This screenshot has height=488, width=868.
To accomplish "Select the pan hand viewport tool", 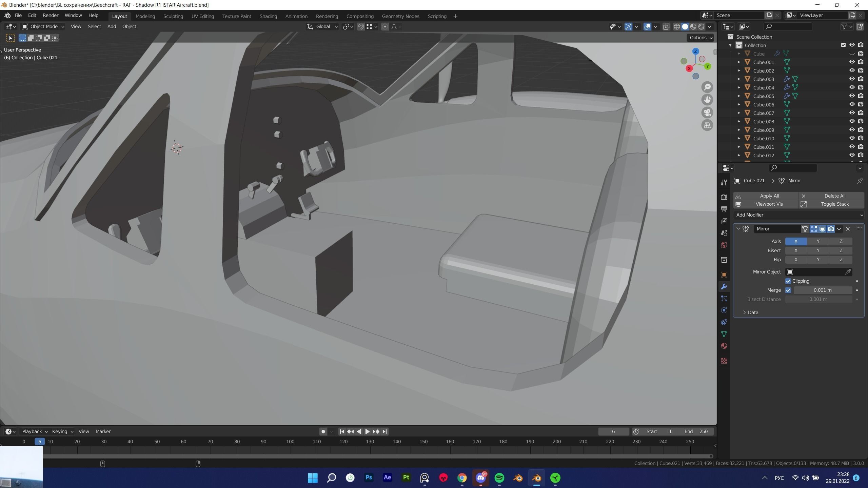I will coord(707,100).
